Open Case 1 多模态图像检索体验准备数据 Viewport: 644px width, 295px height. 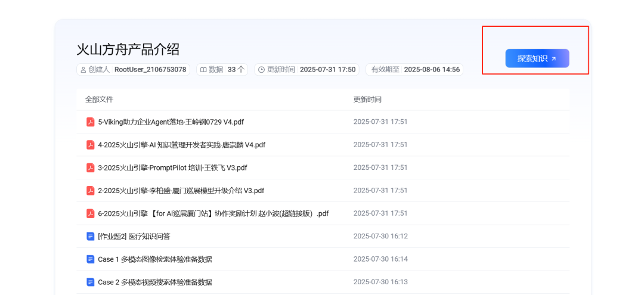(x=155, y=259)
